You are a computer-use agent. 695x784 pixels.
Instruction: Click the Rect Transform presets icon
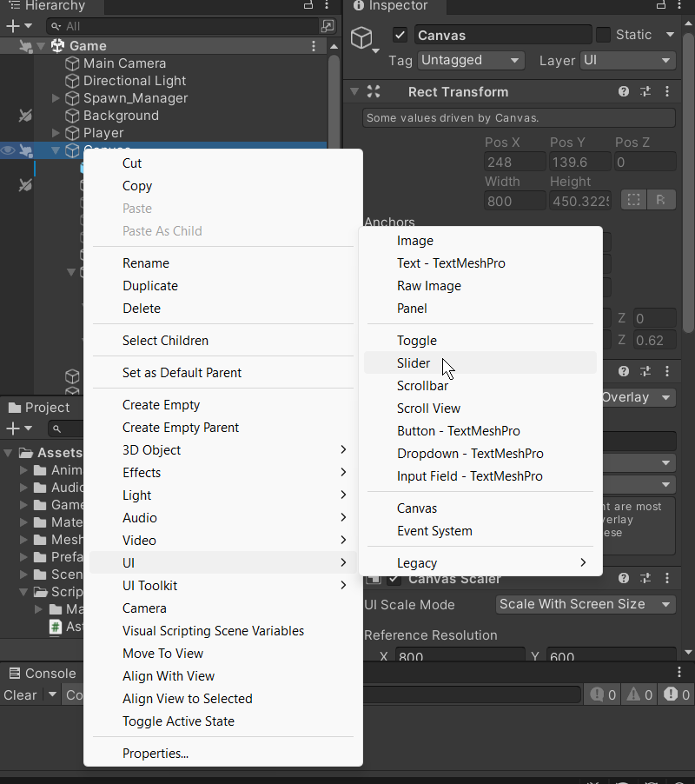tap(645, 91)
